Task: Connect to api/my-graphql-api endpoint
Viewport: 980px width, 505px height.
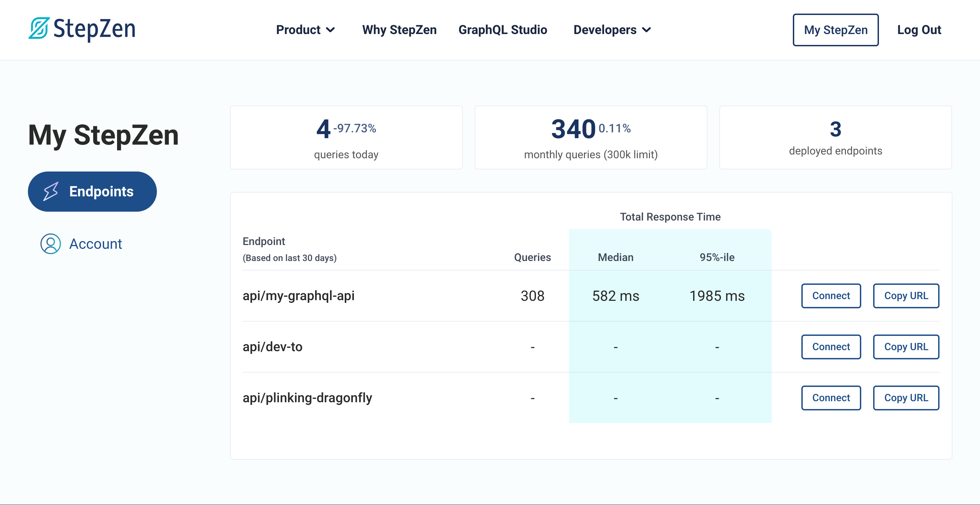Action: tap(831, 296)
